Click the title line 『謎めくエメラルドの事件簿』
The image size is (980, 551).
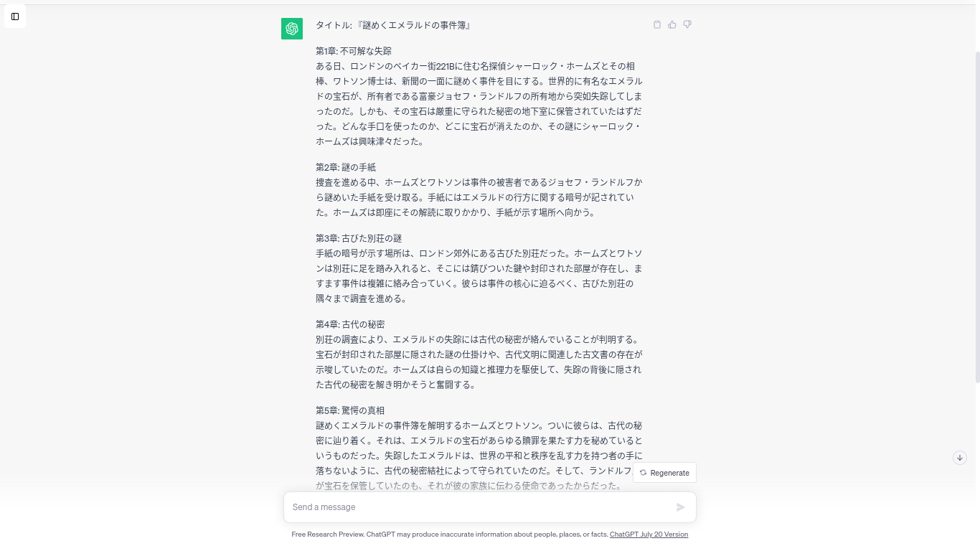pos(393,25)
